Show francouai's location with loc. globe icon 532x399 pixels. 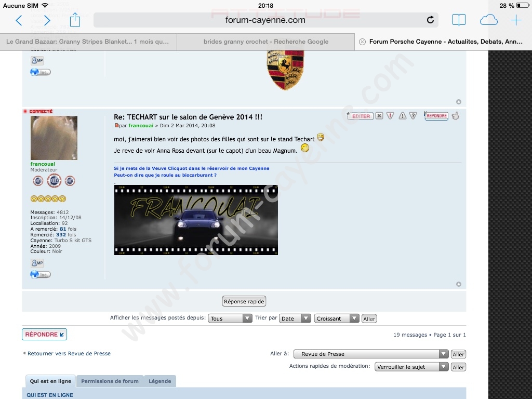41,274
